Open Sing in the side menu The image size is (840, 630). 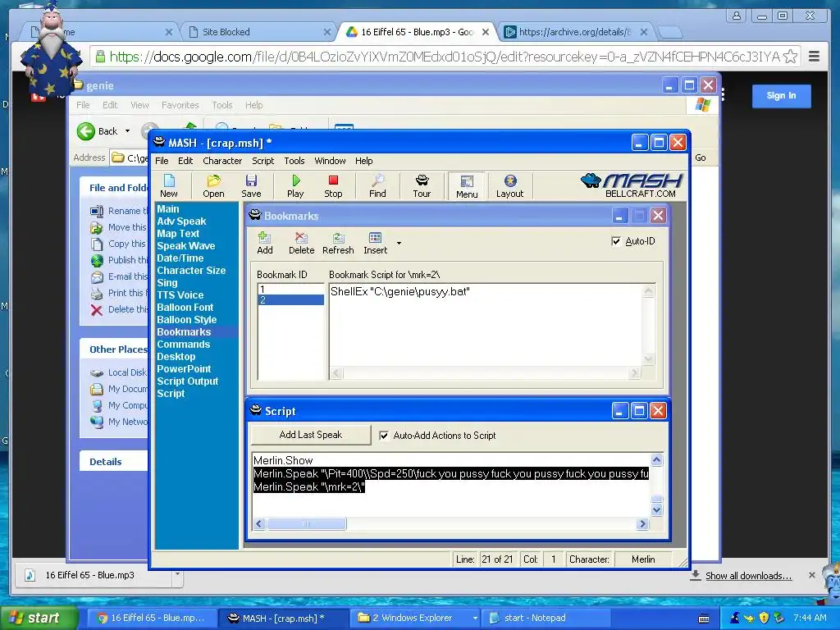[167, 283]
